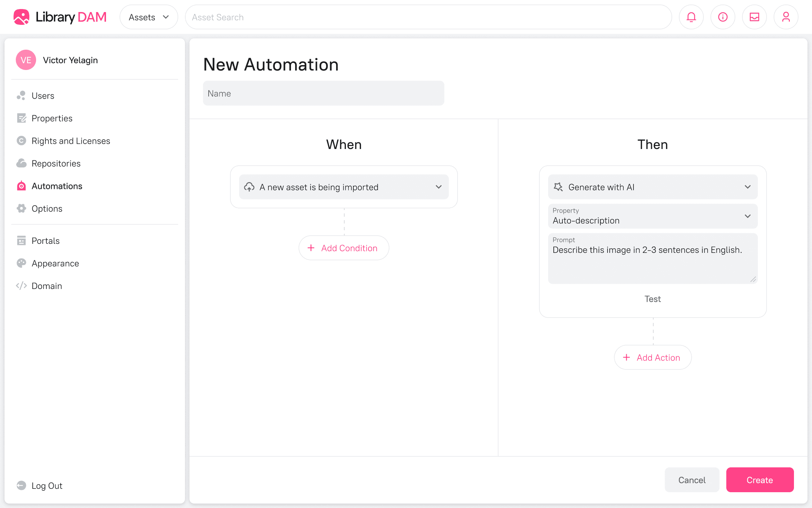Open the Property Auto-description dropdown

tap(653, 216)
